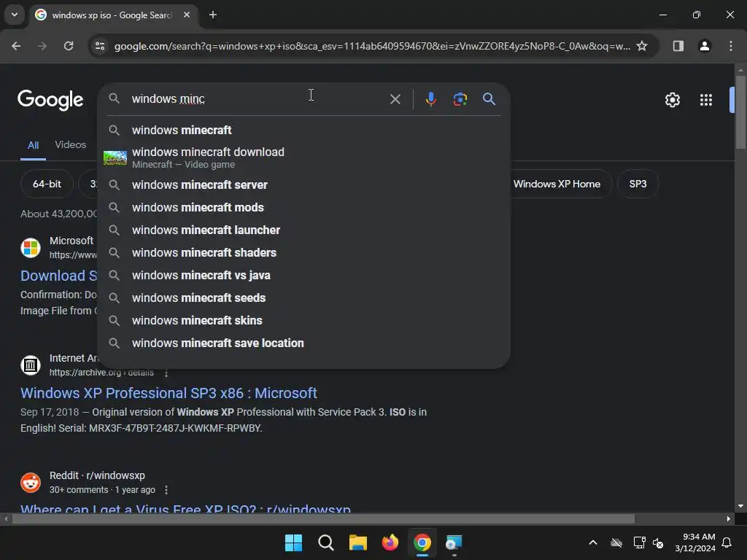Click the Microsoft site icon
This screenshot has width=747, height=560.
click(31, 248)
